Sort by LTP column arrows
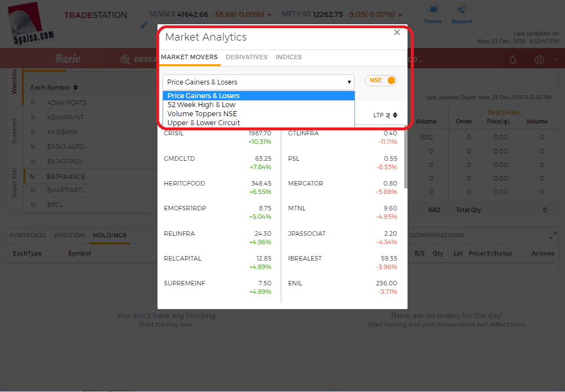This screenshot has width=565, height=392. [x=395, y=115]
